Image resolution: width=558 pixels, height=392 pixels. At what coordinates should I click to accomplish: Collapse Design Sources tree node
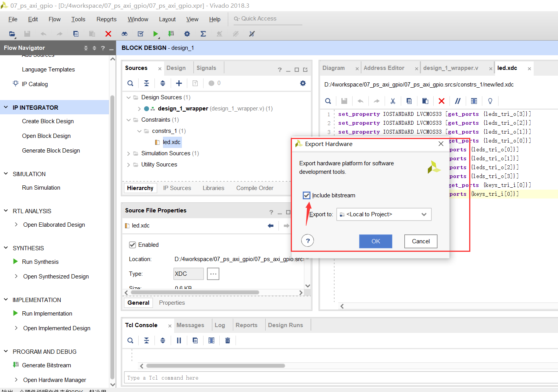[x=129, y=97]
